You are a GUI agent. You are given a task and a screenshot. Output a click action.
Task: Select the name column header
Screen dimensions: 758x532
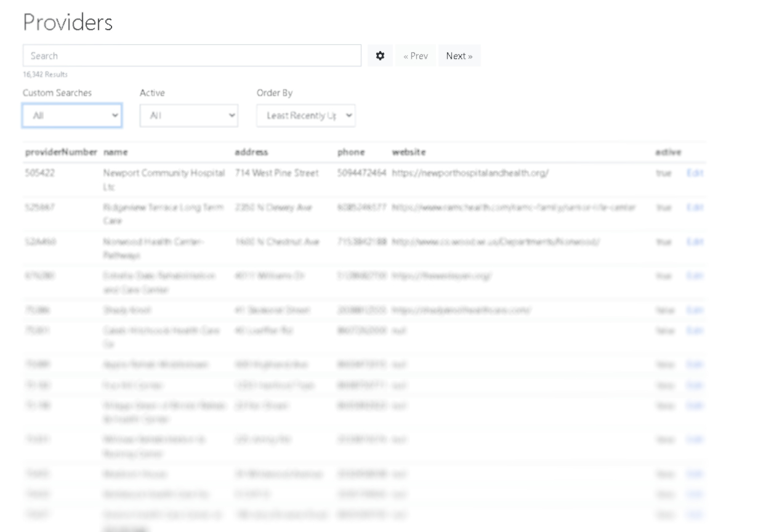point(116,152)
